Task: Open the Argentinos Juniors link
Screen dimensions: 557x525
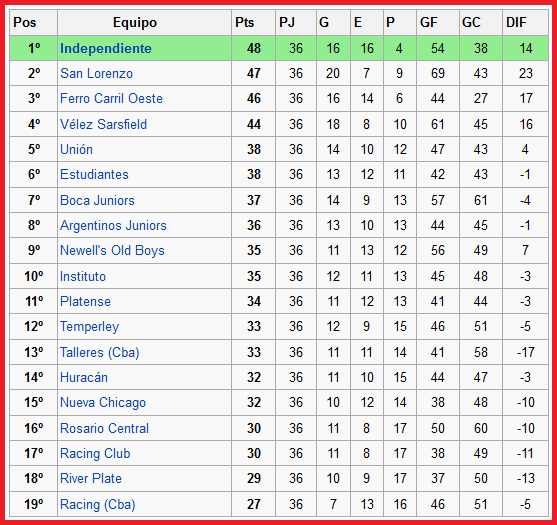Action: tap(113, 226)
